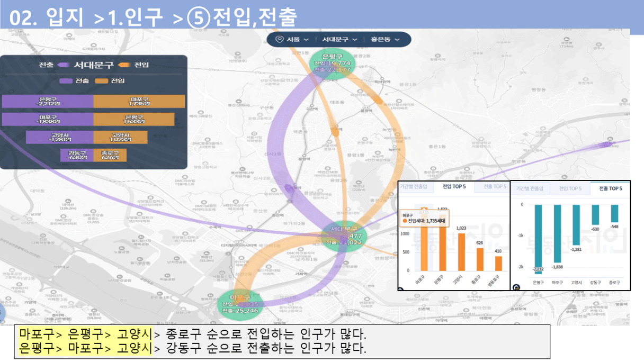Select the purple 마포구 -1,838명 bar
Screen dimensions: 644x362
[48, 120]
